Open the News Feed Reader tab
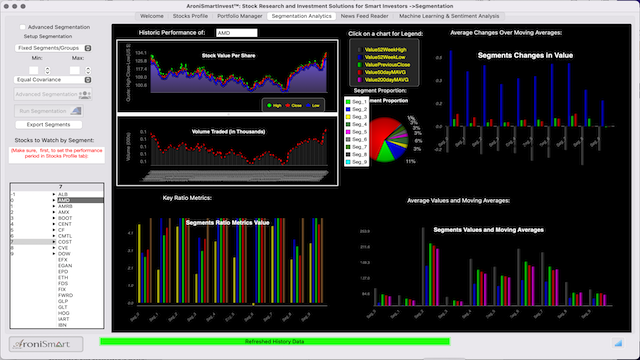This screenshot has width=640, height=360. 364,16
